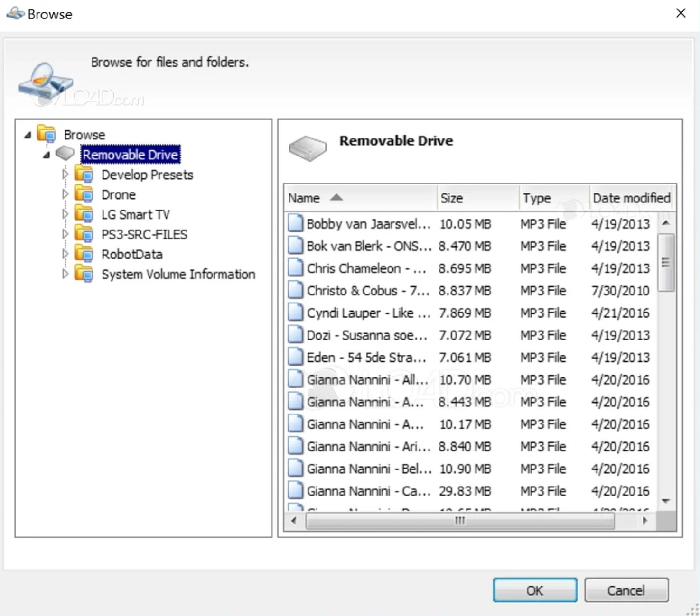The width and height of the screenshot is (700, 616).
Task: Select the Removable Drive tree item
Action: (131, 155)
